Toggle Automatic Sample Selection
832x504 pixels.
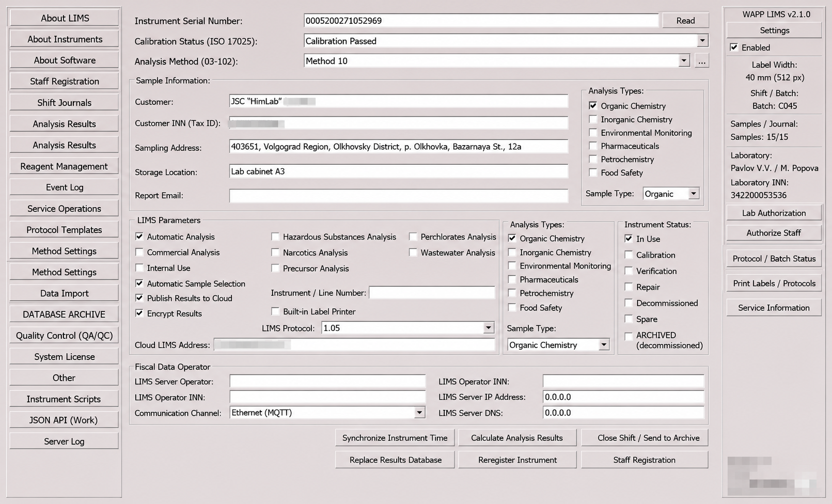[139, 283]
